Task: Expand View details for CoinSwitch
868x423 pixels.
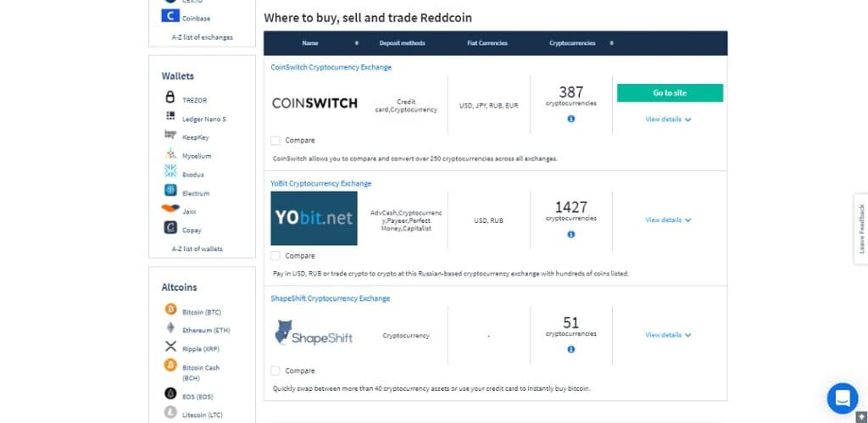Action: [668, 119]
